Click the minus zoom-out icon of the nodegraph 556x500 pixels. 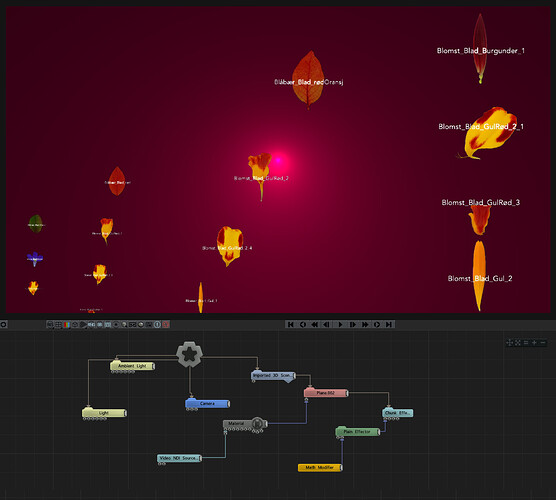543,343
